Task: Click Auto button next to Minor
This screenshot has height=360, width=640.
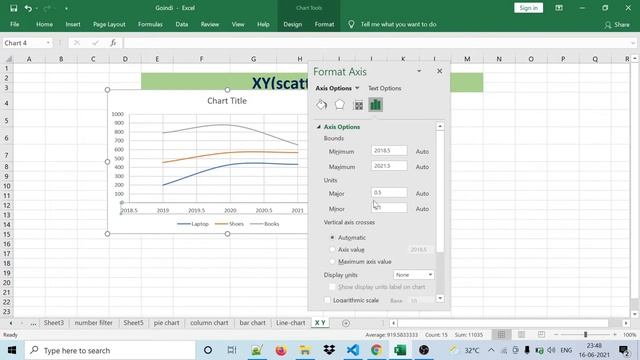Action: (x=422, y=209)
